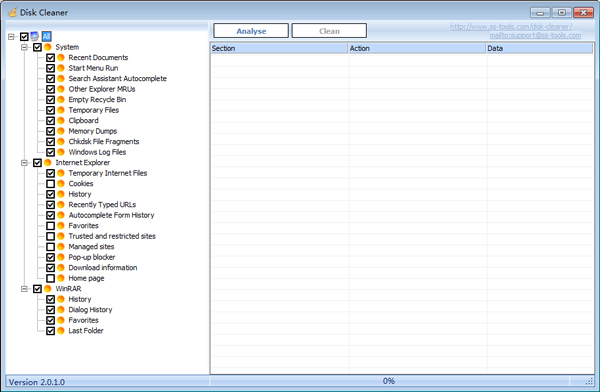Click the Action column header

pyautogui.click(x=417, y=48)
